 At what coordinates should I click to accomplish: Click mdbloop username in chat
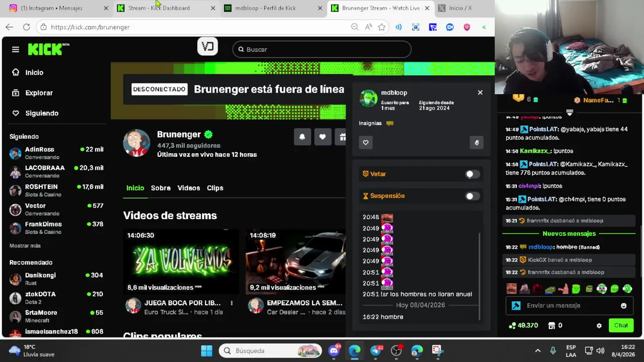[540, 247]
